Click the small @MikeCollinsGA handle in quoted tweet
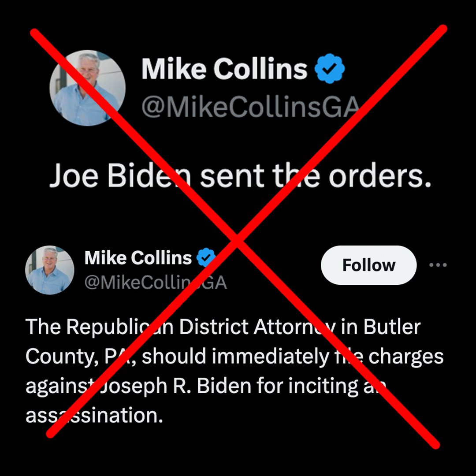Screen dimensions: 476x476 [x=156, y=283]
